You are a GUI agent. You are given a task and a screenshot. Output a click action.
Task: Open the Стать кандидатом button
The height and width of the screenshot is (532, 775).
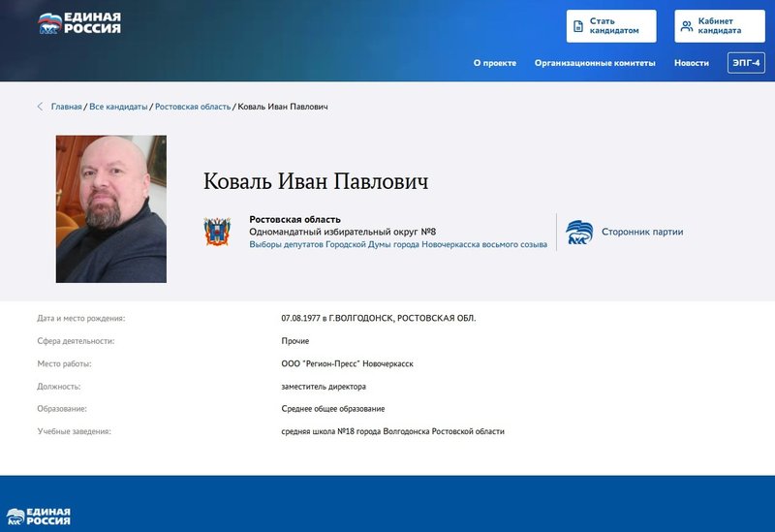(611, 26)
